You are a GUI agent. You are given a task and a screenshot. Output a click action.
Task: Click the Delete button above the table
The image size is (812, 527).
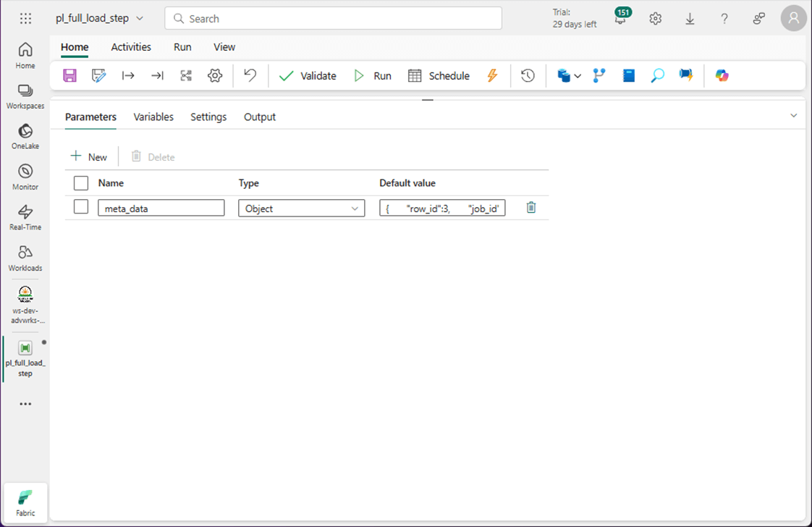[153, 156]
